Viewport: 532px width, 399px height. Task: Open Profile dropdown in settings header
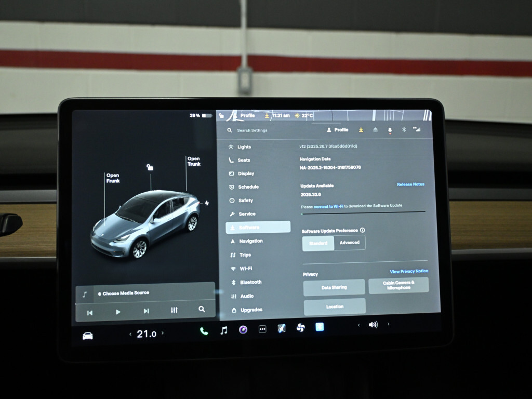[x=337, y=130]
